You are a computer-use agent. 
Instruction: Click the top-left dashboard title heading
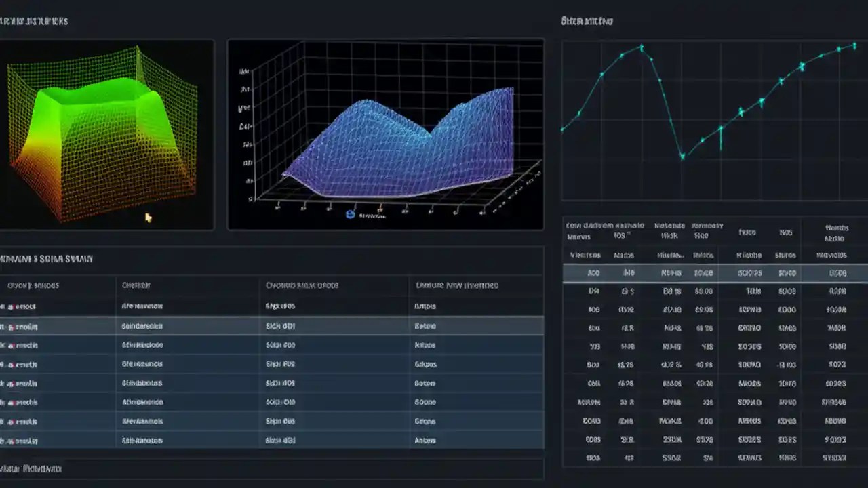click(x=34, y=20)
